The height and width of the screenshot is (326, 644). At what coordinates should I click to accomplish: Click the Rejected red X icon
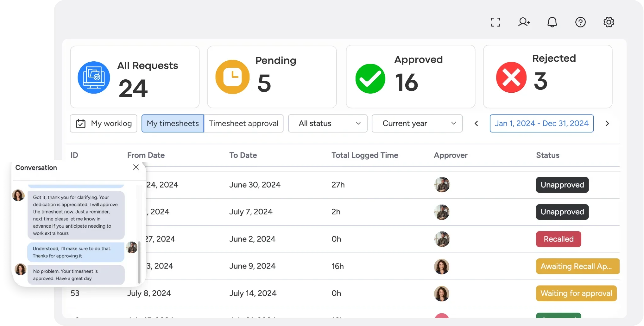[x=511, y=77]
